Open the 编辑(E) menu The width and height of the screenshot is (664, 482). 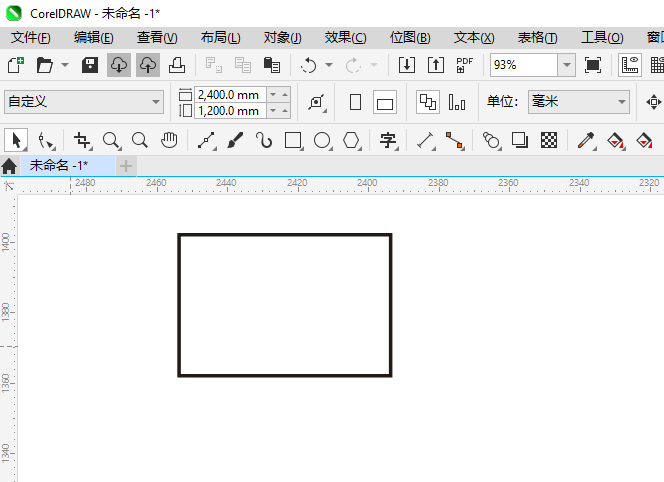[x=94, y=38]
